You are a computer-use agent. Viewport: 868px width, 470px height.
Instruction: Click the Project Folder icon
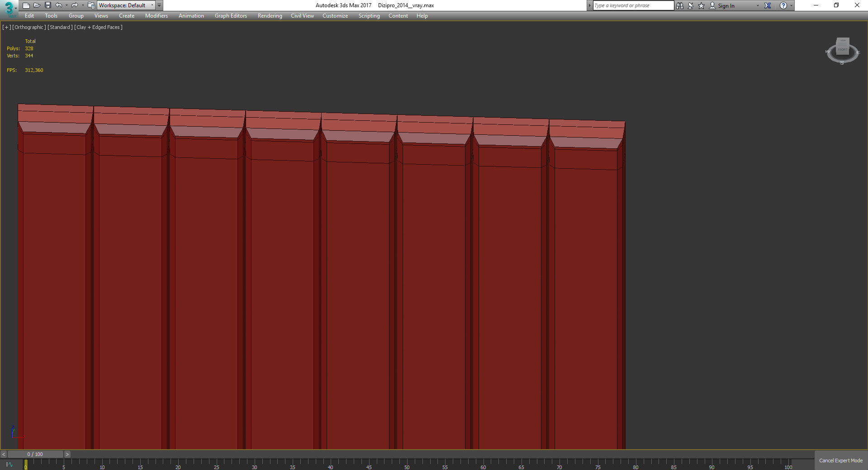click(x=91, y=5)
